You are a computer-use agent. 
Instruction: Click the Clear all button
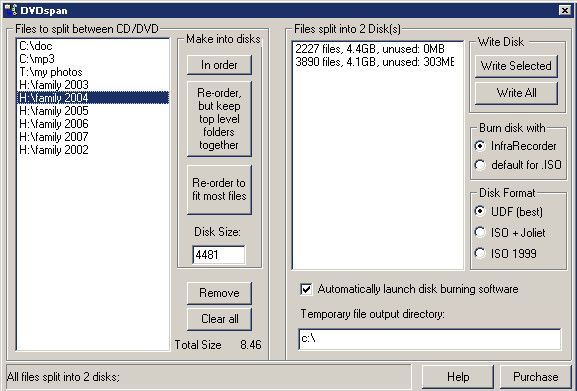219,319
